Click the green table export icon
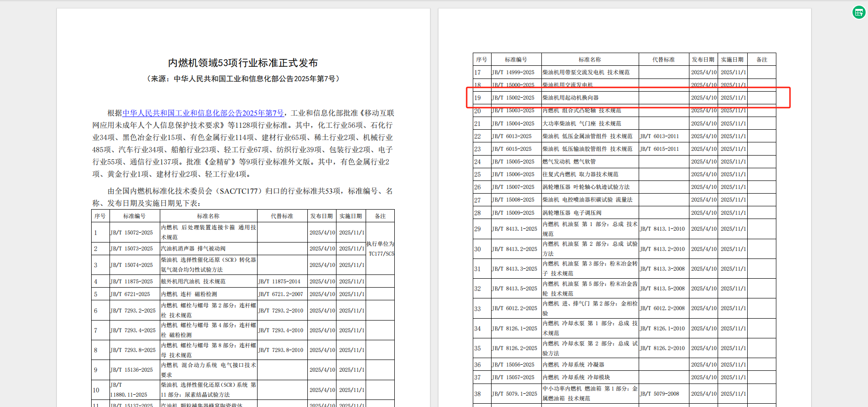Screen dimensions: 868x407 point(859,13)
